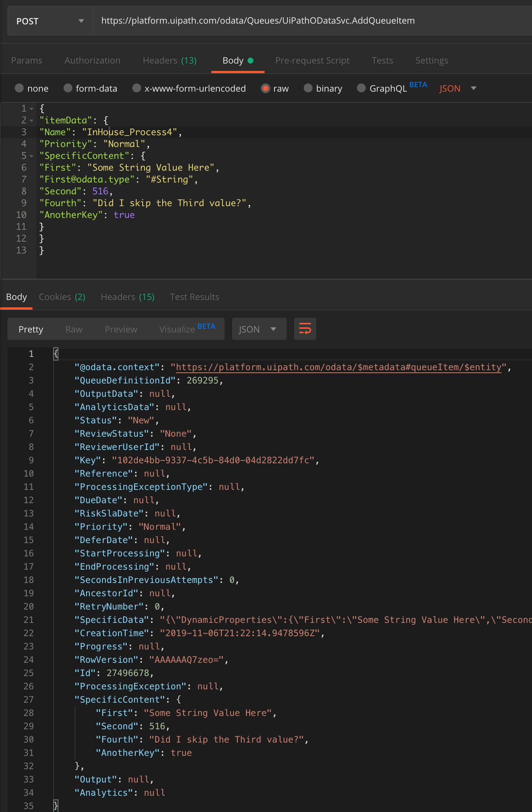Screen dimensions: 532x812
Task: Open the response Headers (15) tab
Action: 127,297
